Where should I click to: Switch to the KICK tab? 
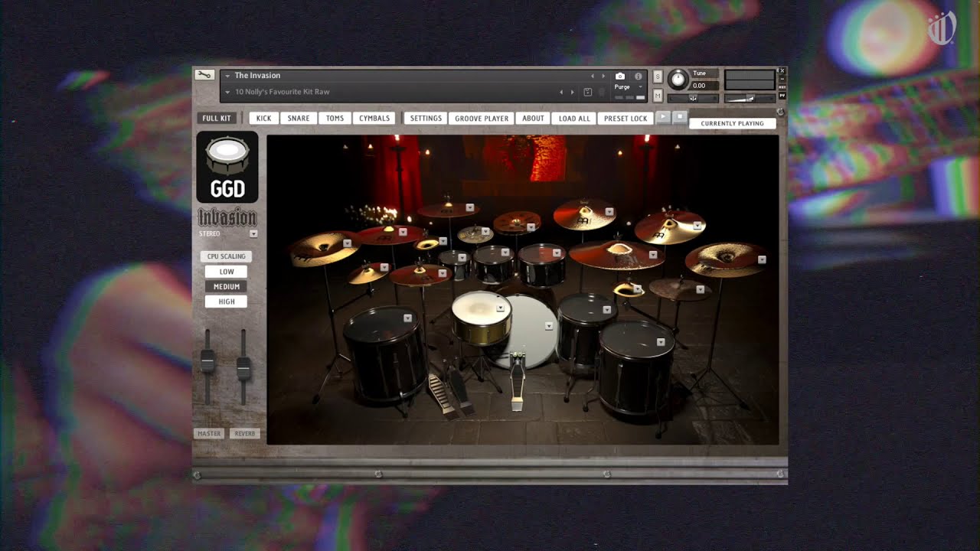[x=263, y=119]
